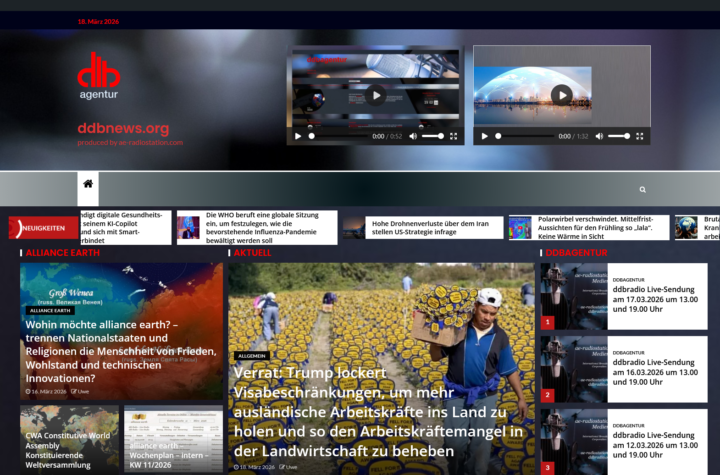Click the ALLGEMEIN category tag
720x475 pixels.
(252, 355)
